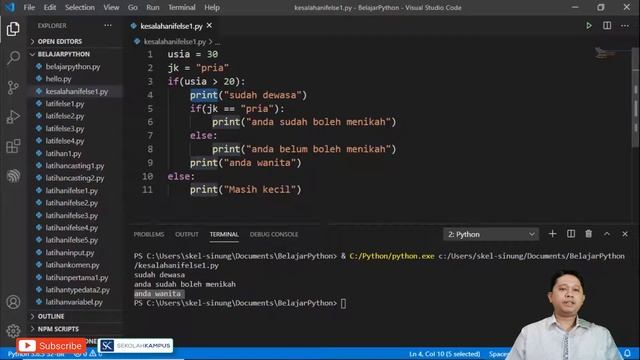Open latihankomen.py file
Screen dimensions: 640x360
click(72, 265)
